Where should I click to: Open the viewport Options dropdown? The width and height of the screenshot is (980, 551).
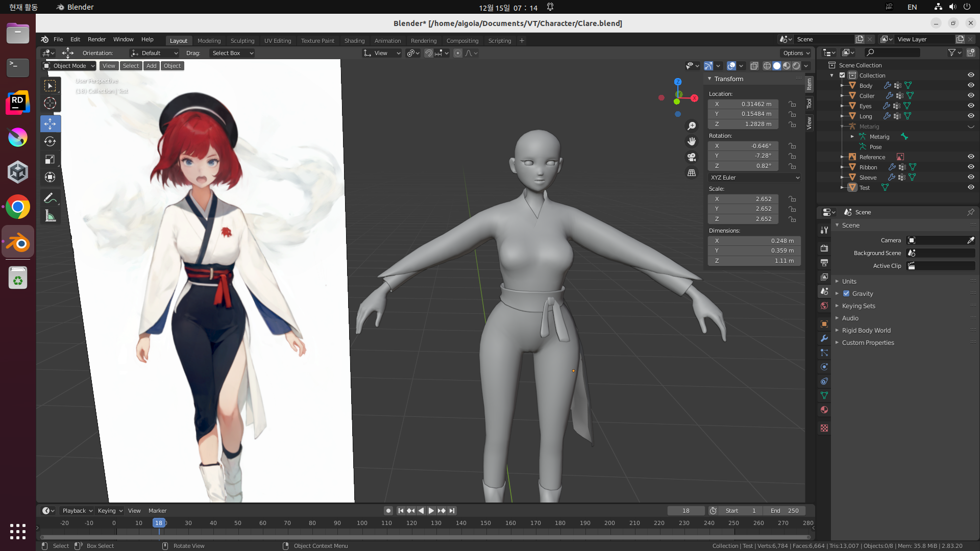point(796,53)
